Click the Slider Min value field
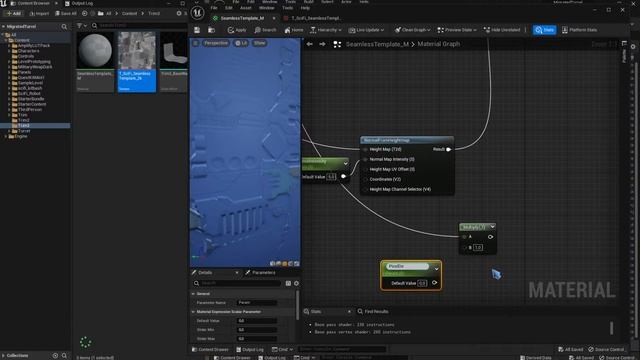This screenshot has height=360, width=640. (x=257, y=330)
